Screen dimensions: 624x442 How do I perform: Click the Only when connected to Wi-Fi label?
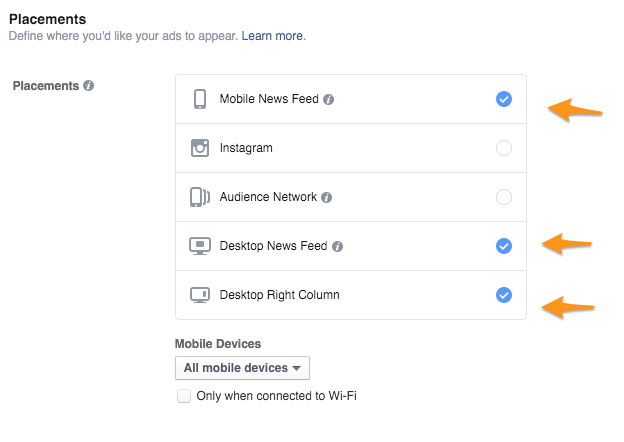click(x=277, y=396)
